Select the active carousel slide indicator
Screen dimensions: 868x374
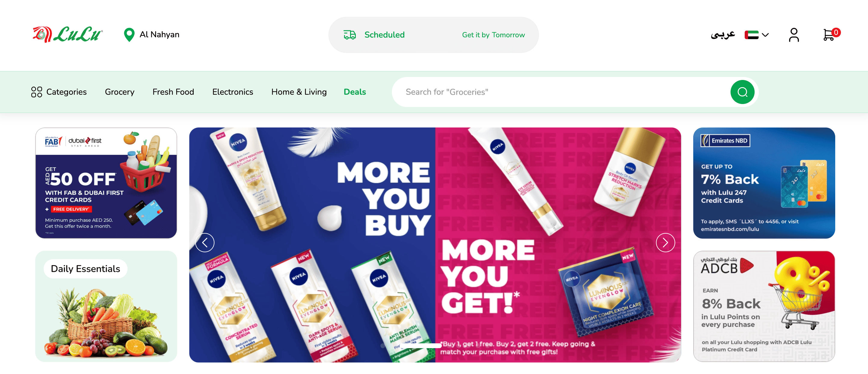tap(420, 345)
